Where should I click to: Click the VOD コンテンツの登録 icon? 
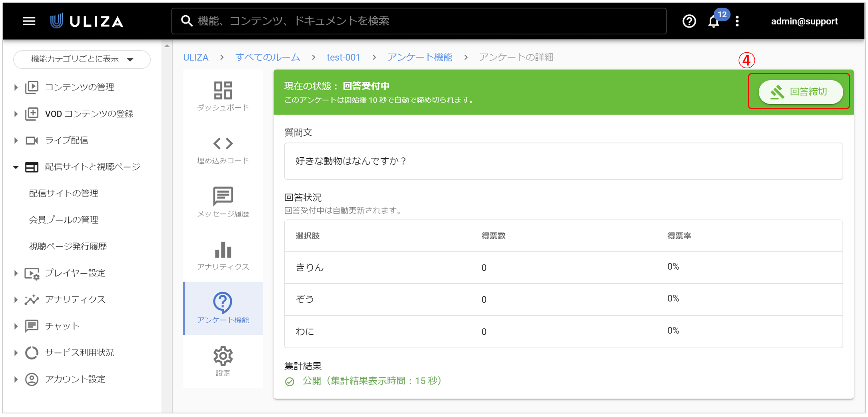(x=32, y=114)
